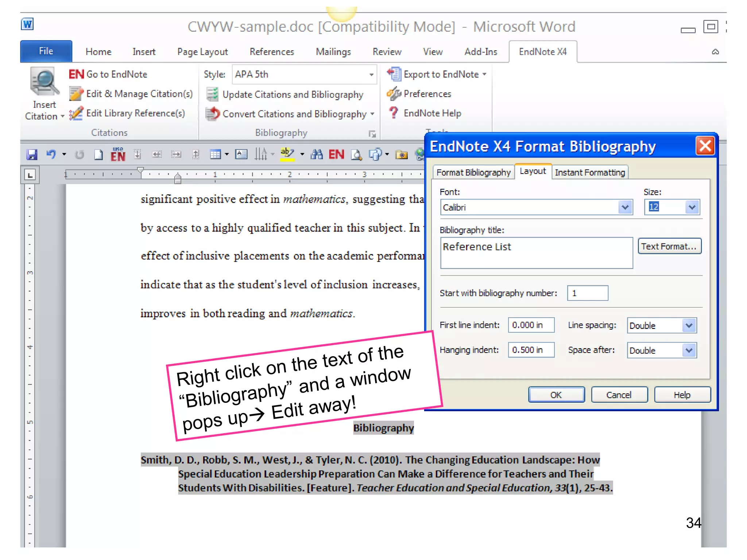Screen dimensions: 747x560
Task: Click the Print Preview magnifier icon
Action: (x=356, y=155)
